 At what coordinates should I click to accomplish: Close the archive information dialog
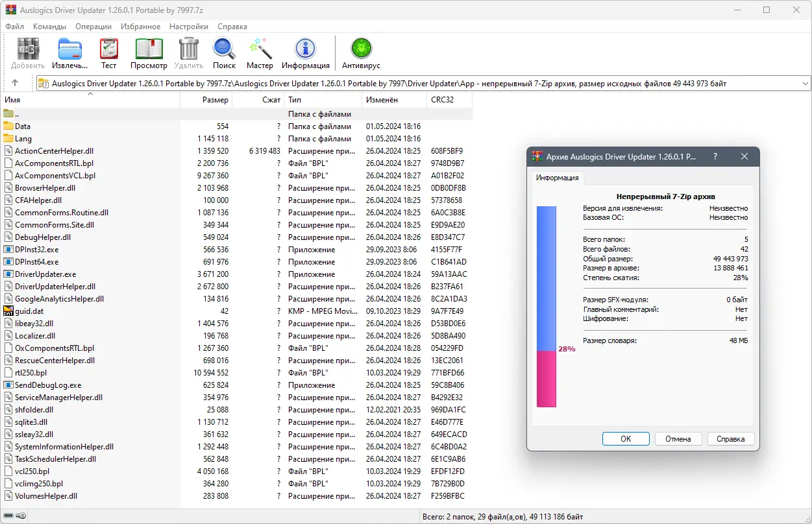click(x=744, y=157)
